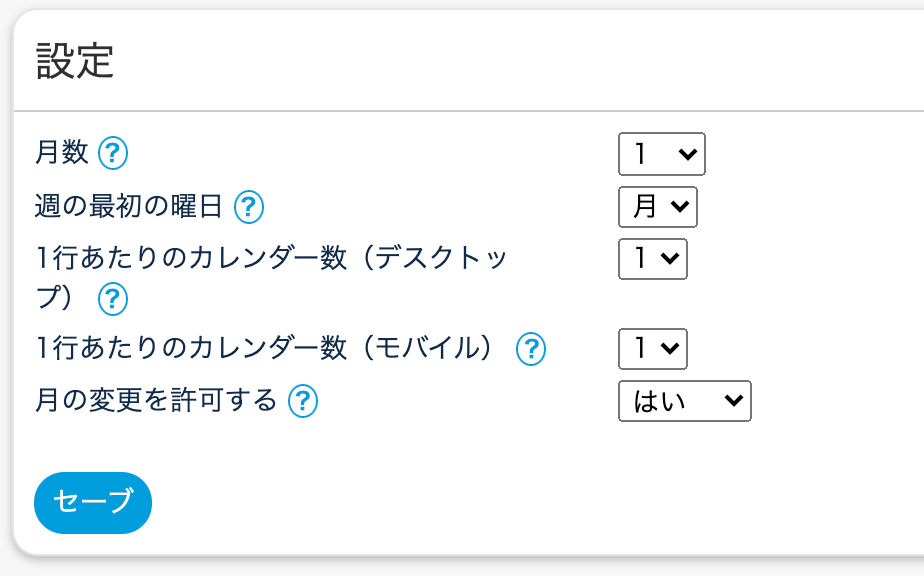This screenshot has height=576, width=924.
Task: Click the gray page background below the panel
Action: click(x=460, y=567)
